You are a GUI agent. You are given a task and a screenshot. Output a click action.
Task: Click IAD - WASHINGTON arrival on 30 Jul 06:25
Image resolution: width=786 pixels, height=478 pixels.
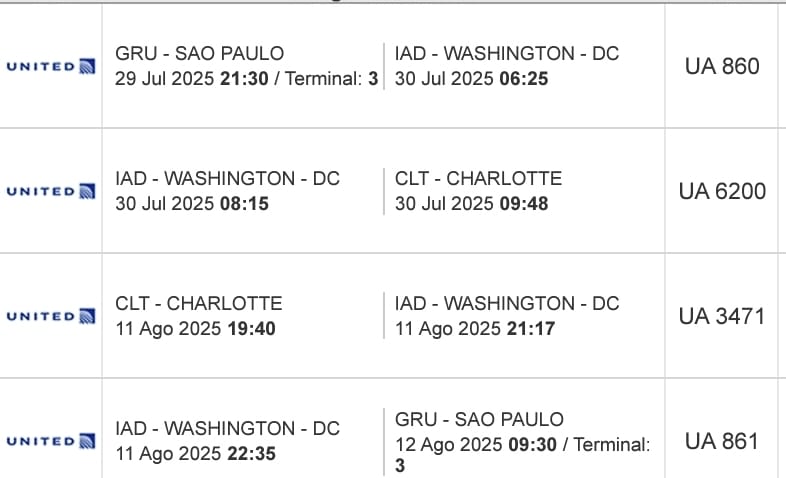tap(507, 54)
